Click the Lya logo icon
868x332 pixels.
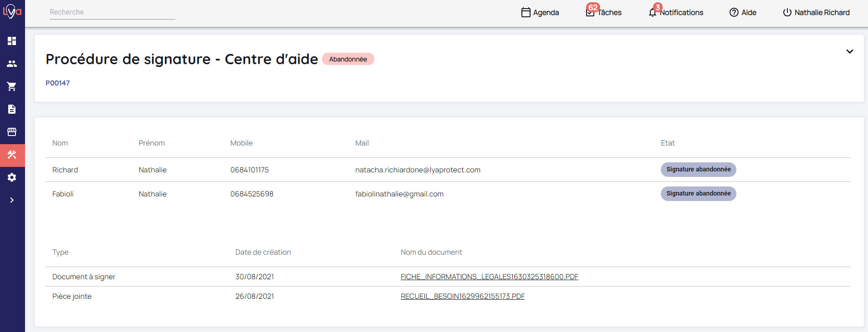12,11
